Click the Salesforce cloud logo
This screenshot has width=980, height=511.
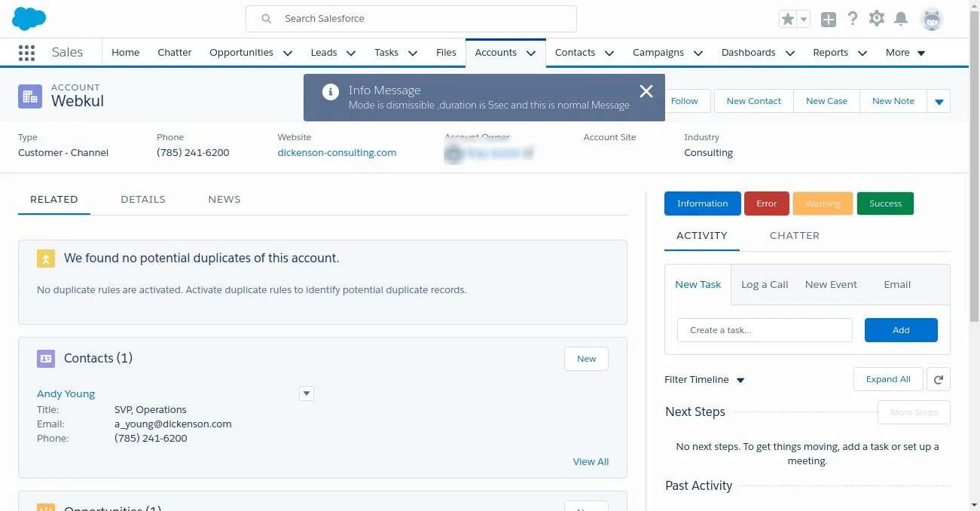29,19
